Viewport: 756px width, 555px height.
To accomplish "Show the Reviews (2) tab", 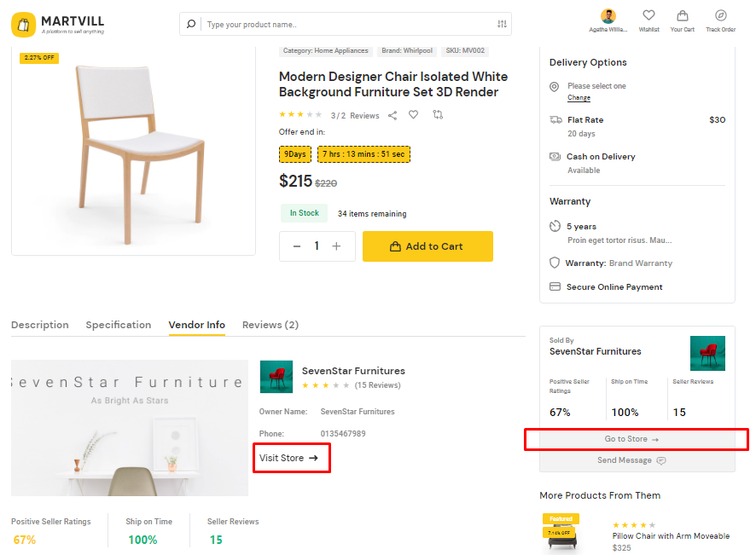I will (x=270, y=325).
